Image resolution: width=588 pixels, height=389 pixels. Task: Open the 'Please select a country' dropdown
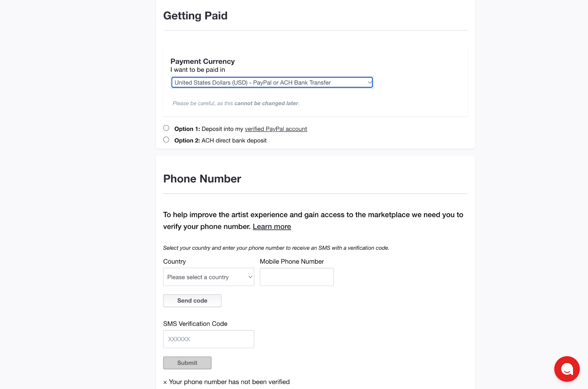click(x=208, y=277)
